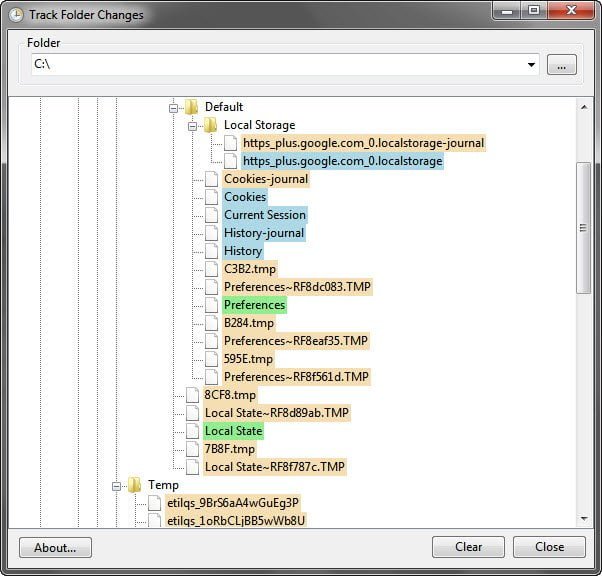This screenshot has height=576, width=602.
Task: Click the Default folder icon
Action: 191,107
